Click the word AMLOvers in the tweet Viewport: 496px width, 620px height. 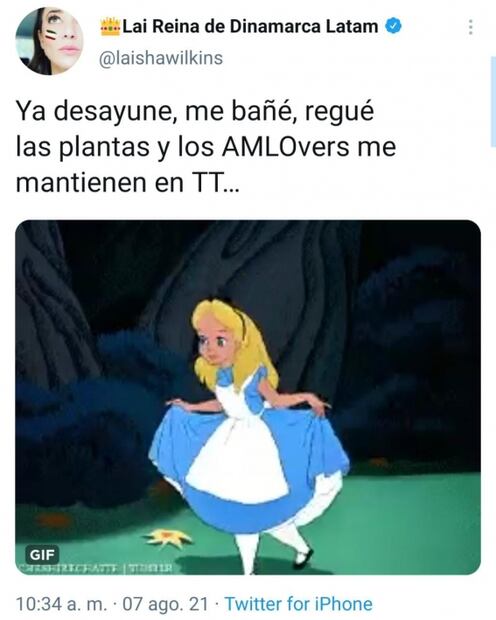point(286,147)
